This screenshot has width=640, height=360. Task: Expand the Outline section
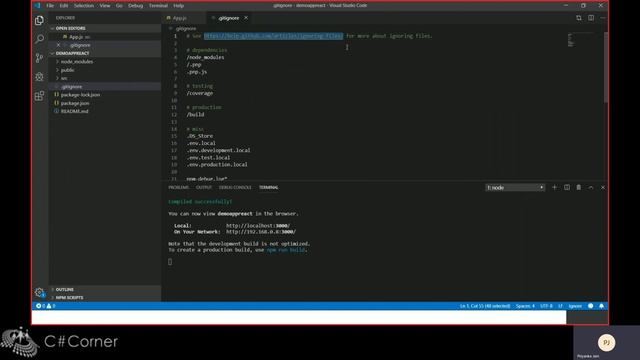click(105, 289)
